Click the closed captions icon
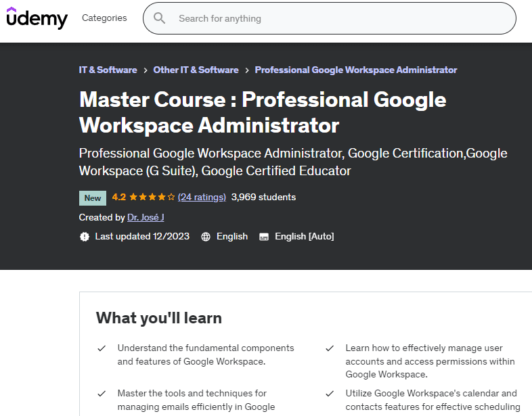The width and height of the screenshot is (532, 416). [264, 237]
